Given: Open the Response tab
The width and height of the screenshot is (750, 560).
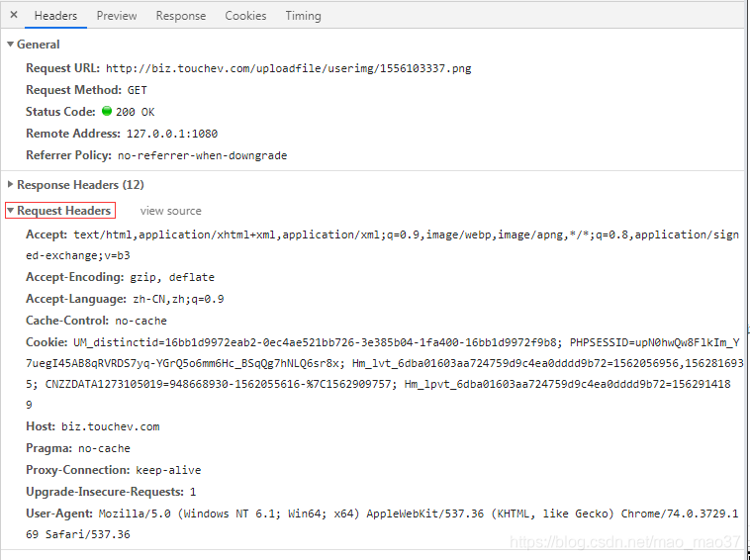Looking at the screenshot, I should tap(181, 16).
